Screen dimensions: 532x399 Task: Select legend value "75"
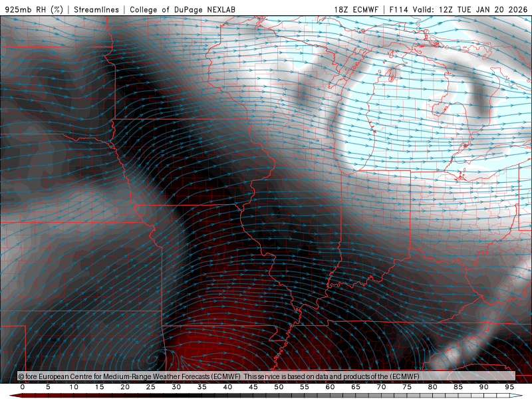[x=407, y=387]
